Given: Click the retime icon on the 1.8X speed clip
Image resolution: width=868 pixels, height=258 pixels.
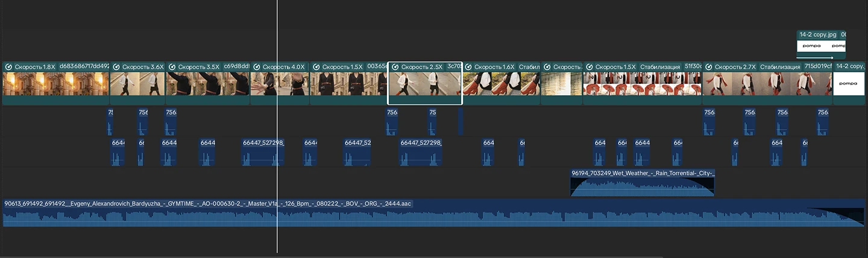Looking at the screenshot, I should coord(9,67).
